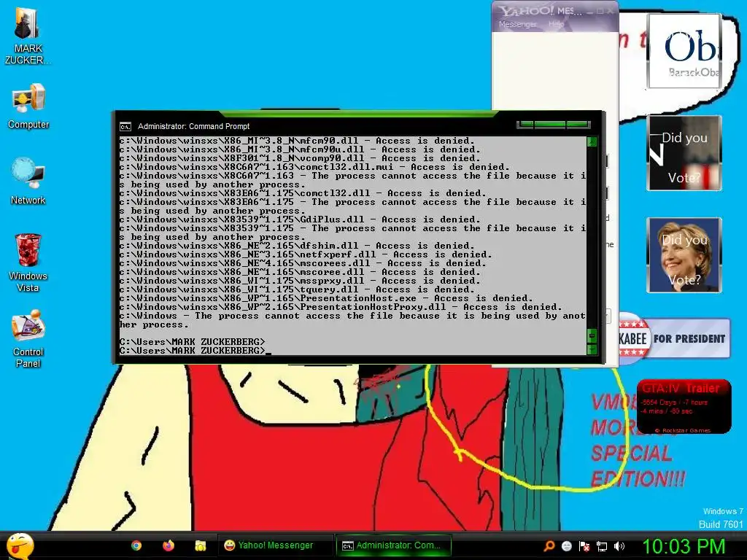Maximize the Command Prompt window
Viewport: 747px width, 560px height.
click(x=550, y=125)
